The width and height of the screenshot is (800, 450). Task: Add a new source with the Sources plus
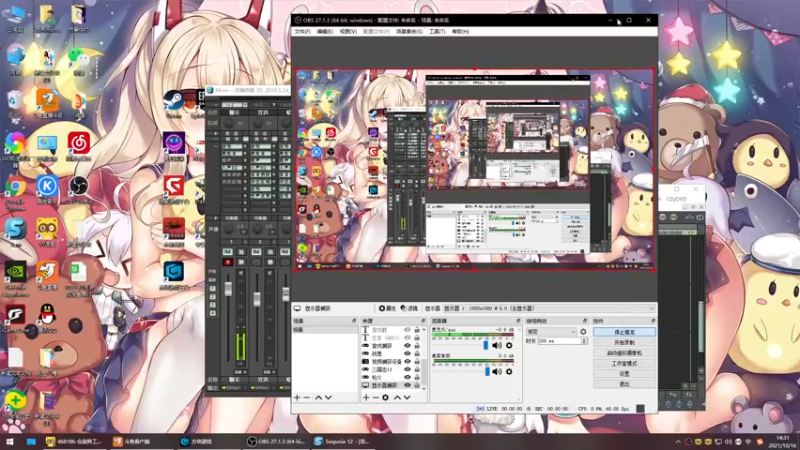366,397
